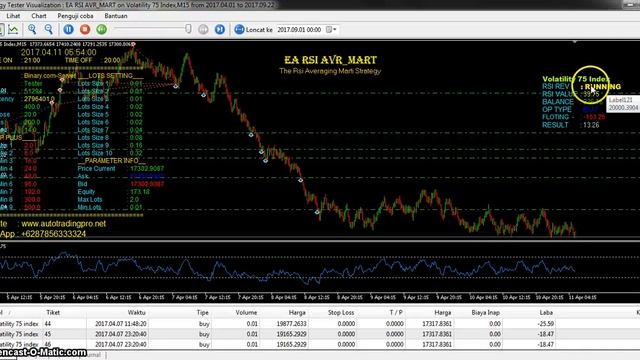Skip to end with blue button

(220, 29)
